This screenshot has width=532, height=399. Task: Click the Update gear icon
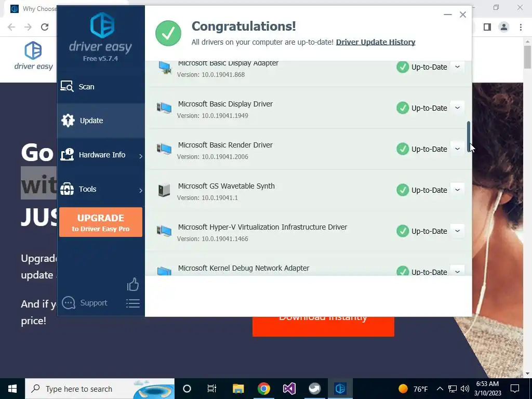click(68, 121)
